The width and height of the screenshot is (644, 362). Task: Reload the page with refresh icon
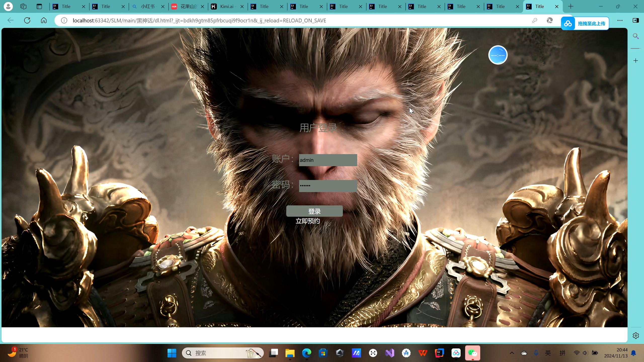click(27, 20)
